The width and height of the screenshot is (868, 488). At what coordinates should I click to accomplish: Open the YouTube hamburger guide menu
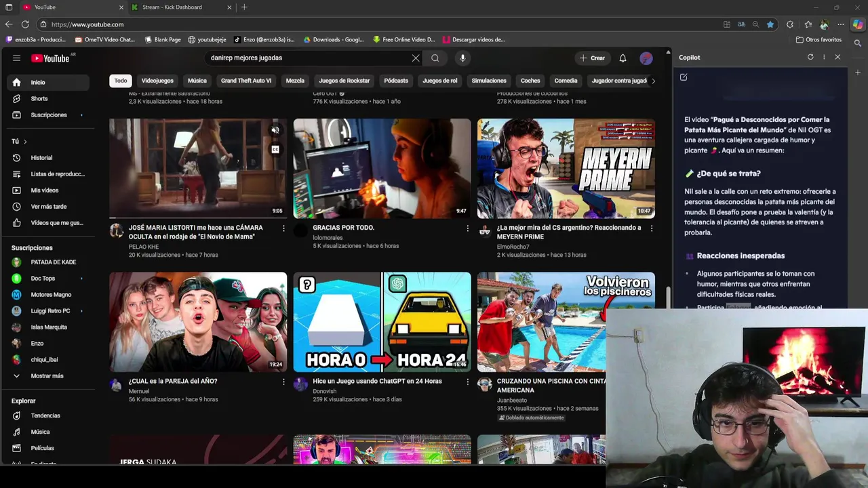[x=16, y=58]
